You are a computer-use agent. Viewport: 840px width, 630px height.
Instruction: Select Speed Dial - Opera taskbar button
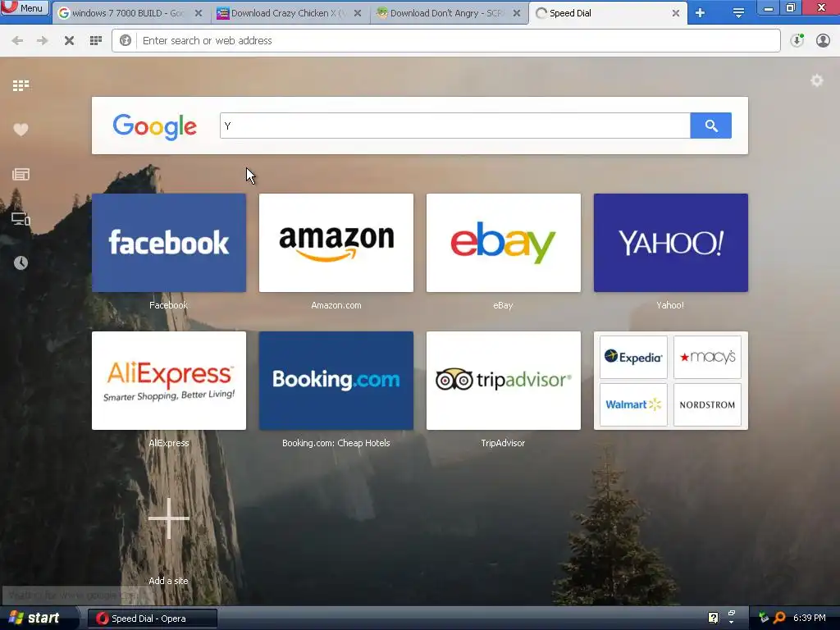152,619
